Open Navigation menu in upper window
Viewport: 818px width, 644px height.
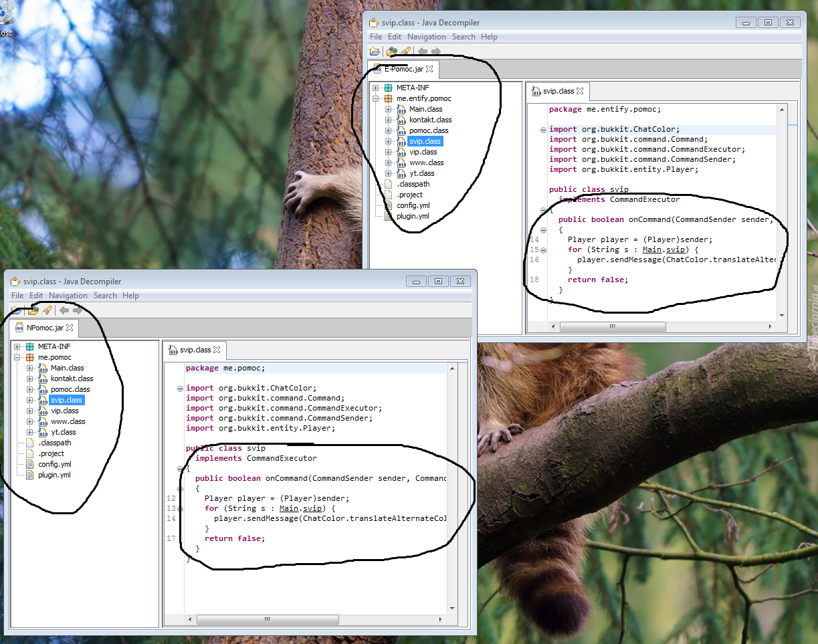pyautogui.click(x=426, y=37)
